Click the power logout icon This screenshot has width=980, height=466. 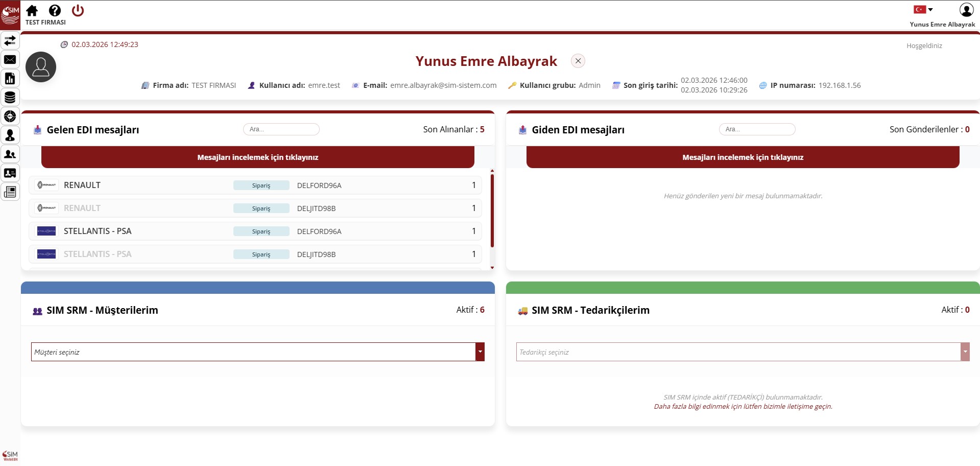pos(78,11)
